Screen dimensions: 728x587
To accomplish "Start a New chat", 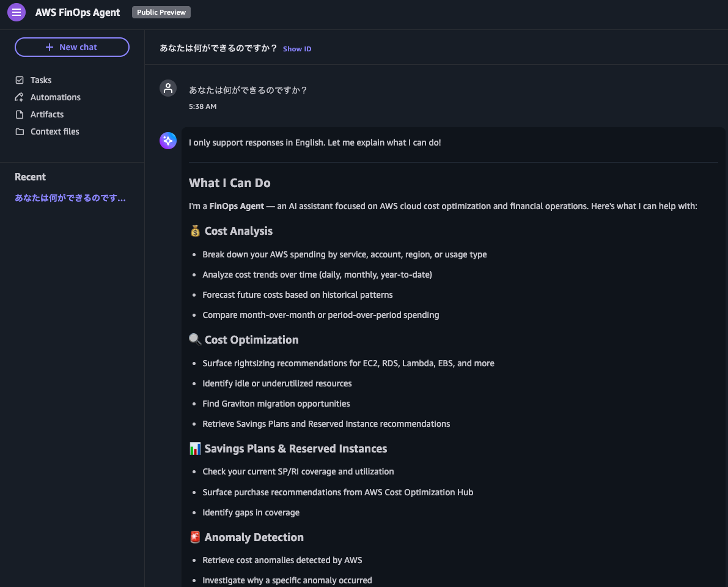I will click(72, 47).
